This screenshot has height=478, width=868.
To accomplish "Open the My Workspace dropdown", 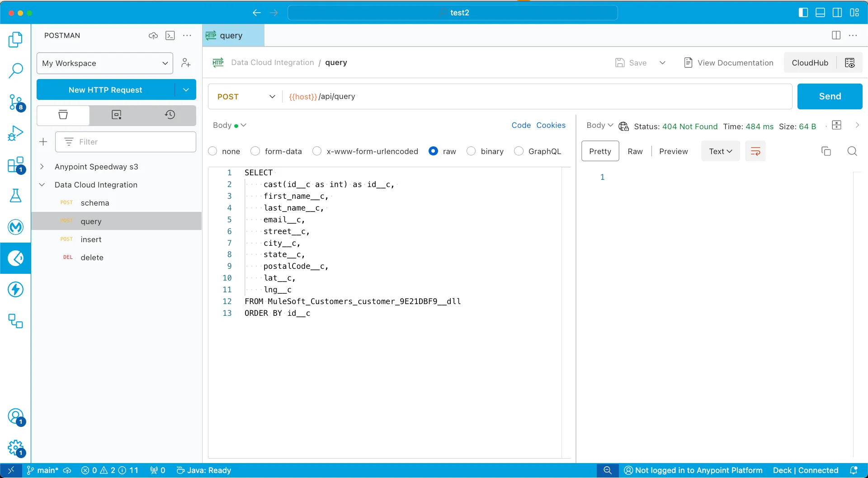I will tap(105, 63).
